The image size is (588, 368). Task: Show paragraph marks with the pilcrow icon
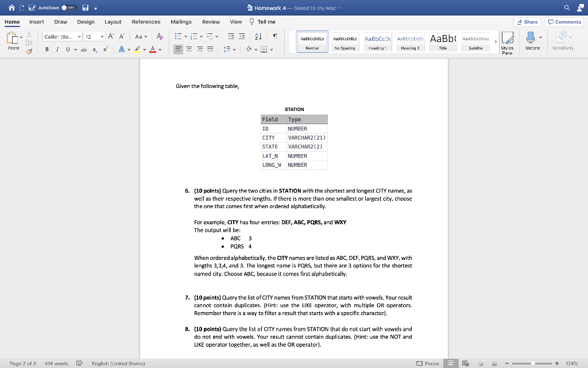pos(274,37)
